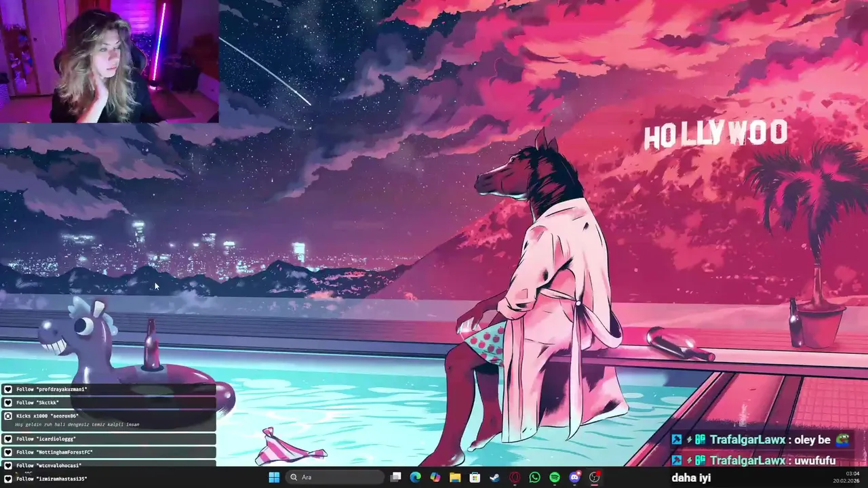Click the heart icon beside profdrayakuzmani follow
The image size is (868, 488).
click(8, 390)
